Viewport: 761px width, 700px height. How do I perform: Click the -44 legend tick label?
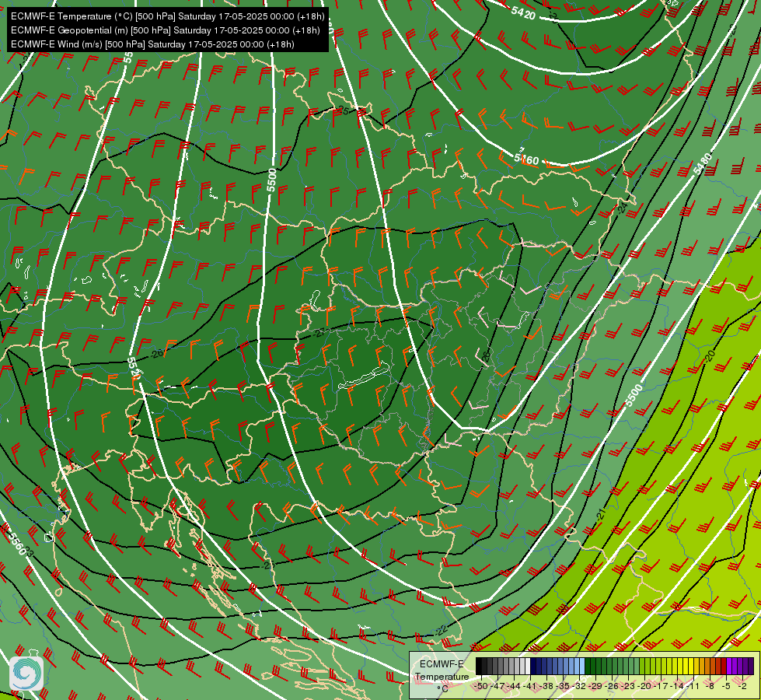coord(514,686)
